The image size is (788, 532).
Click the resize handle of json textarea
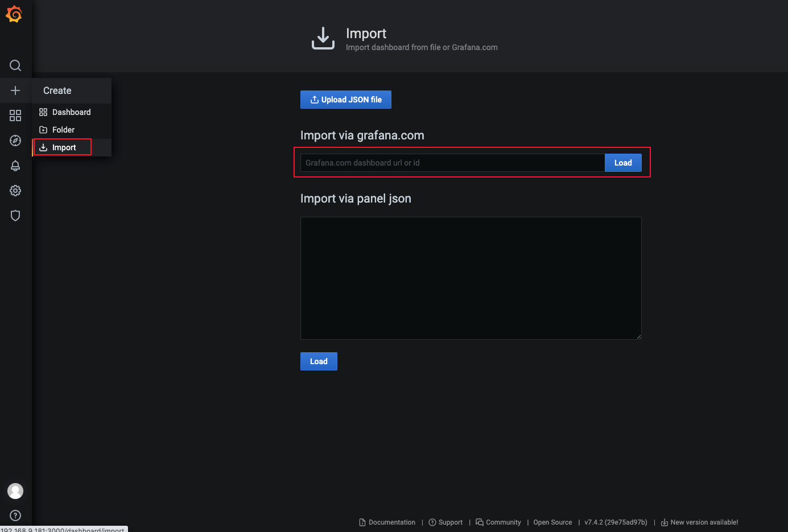click(638, 336)
